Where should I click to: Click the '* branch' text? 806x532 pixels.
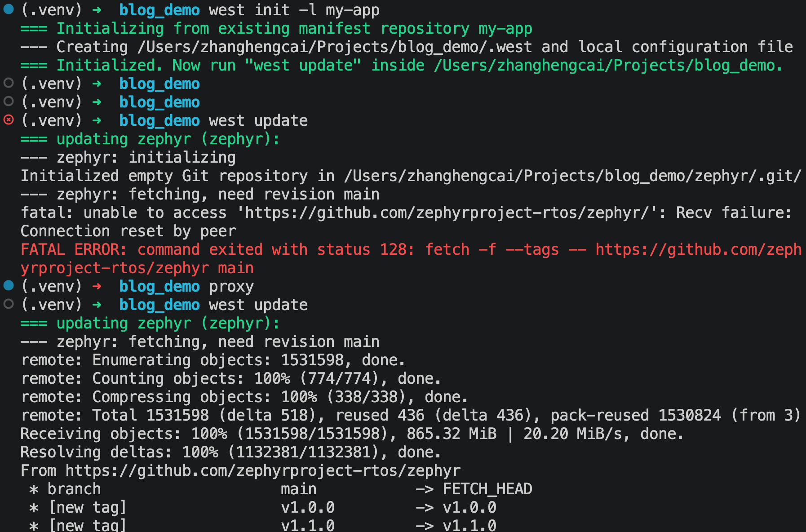(x=65, y=489)
